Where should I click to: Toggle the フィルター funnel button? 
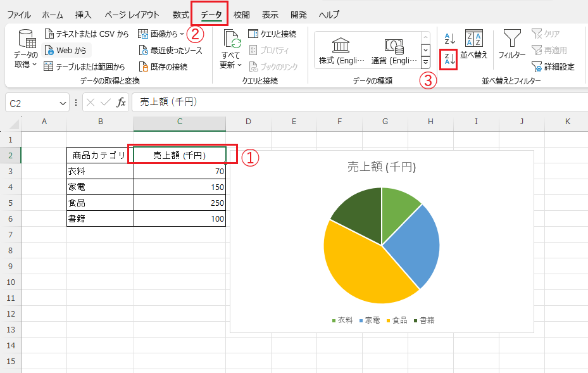click(x=512, y=44)
